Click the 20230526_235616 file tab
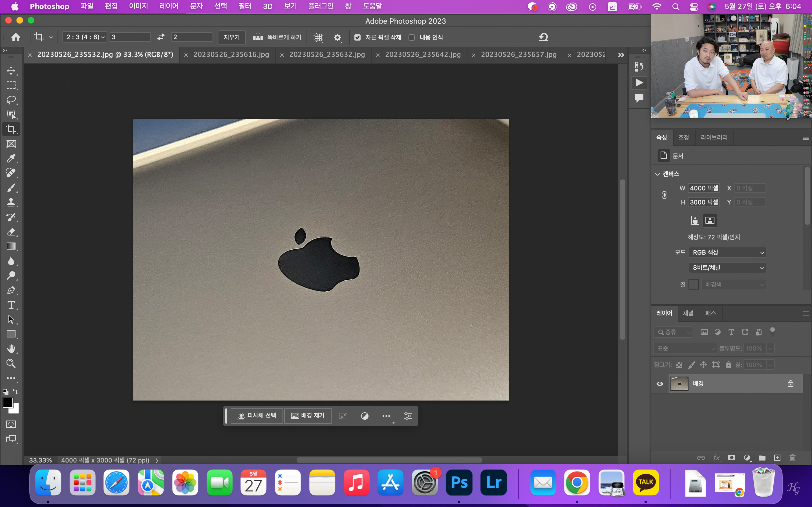The height and width of the screenshot is (507, 812). click(x=231, y=54)
